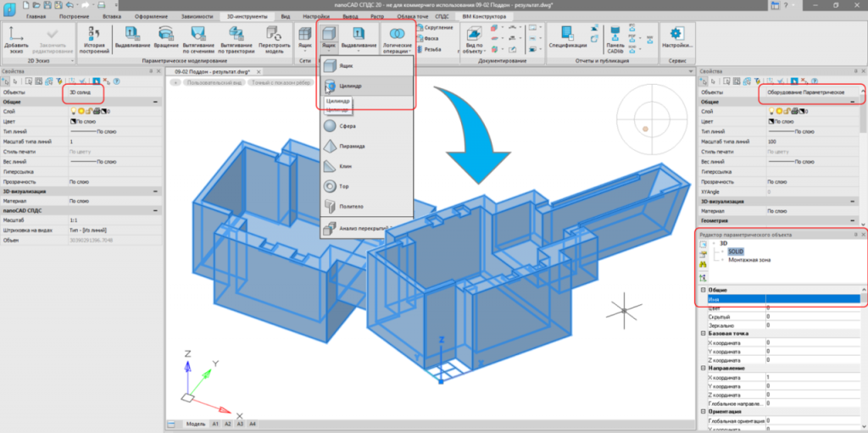Open Панель CADlib
The width and height of the screenshot is (868, 433).
pyautogui.click(x=615, y=40)
